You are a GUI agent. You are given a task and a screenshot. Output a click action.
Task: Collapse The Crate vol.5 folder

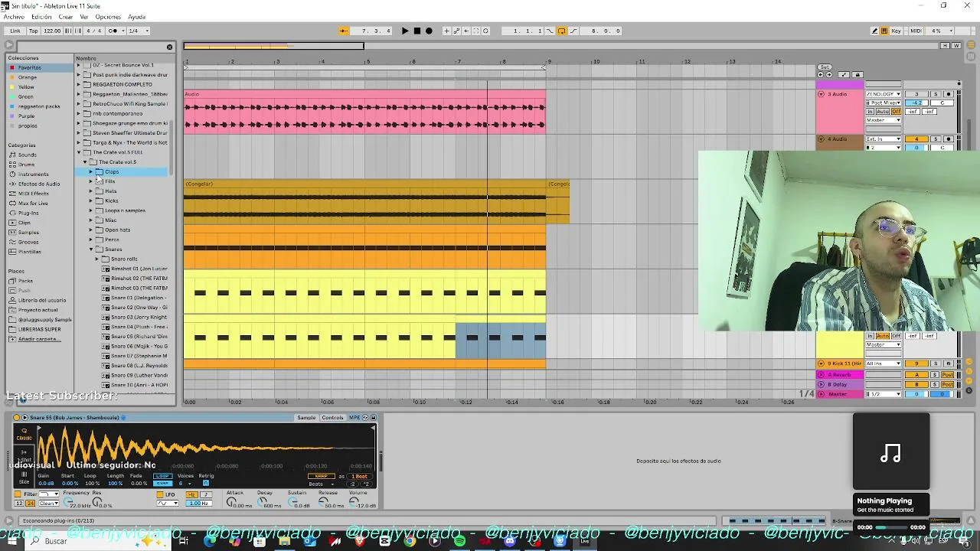(85, 162)
